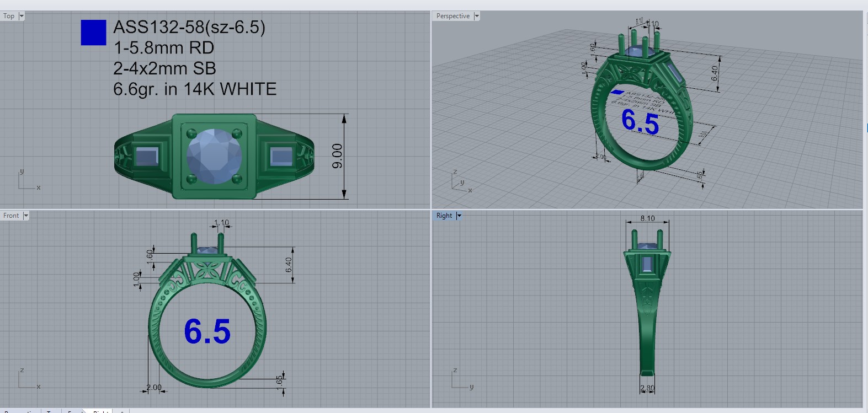Select the round center gemstone in Top view
Viewport: 868px width, 413px height.
[x=214, y=156]
